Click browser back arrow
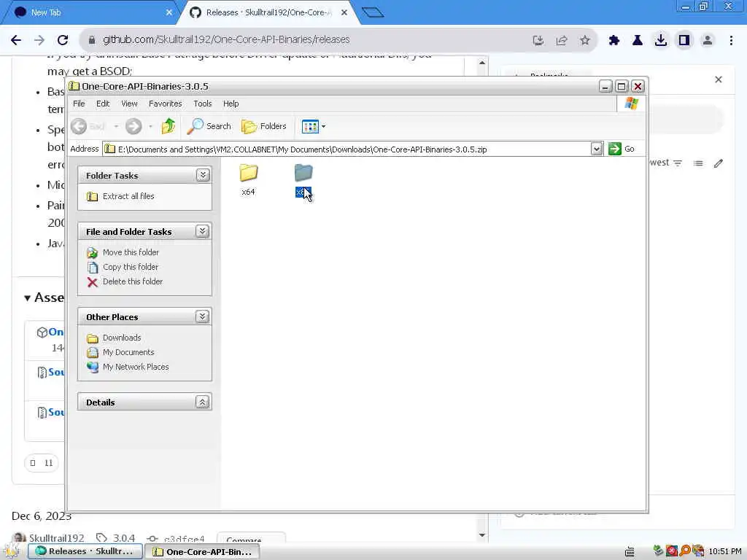This screenshot has width=747, height=560. click(x=16, y=40)
